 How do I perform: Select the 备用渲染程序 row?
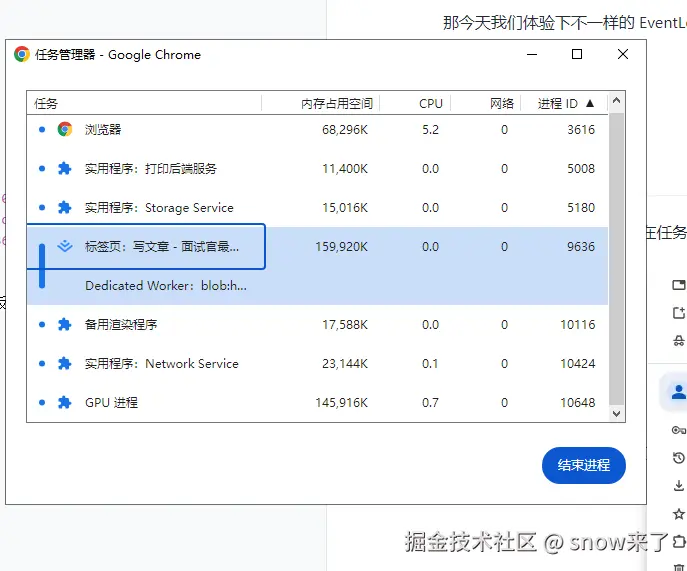point(317,325)
